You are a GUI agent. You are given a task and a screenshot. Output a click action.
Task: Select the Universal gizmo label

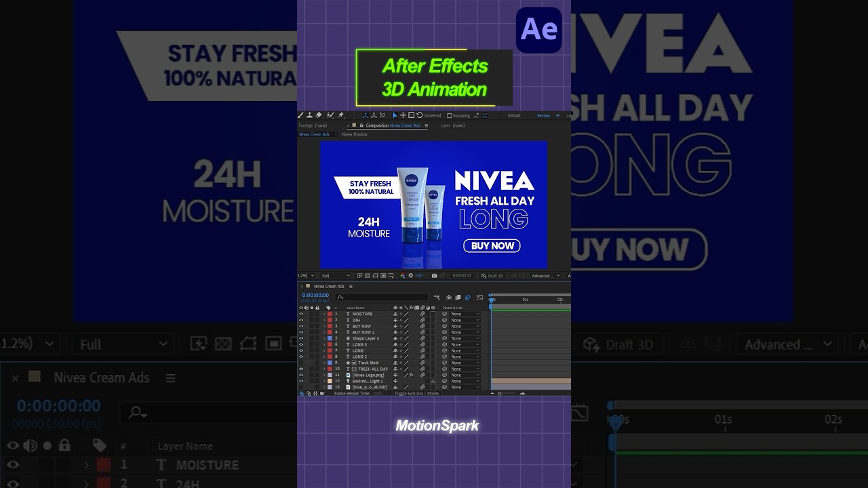433,116
